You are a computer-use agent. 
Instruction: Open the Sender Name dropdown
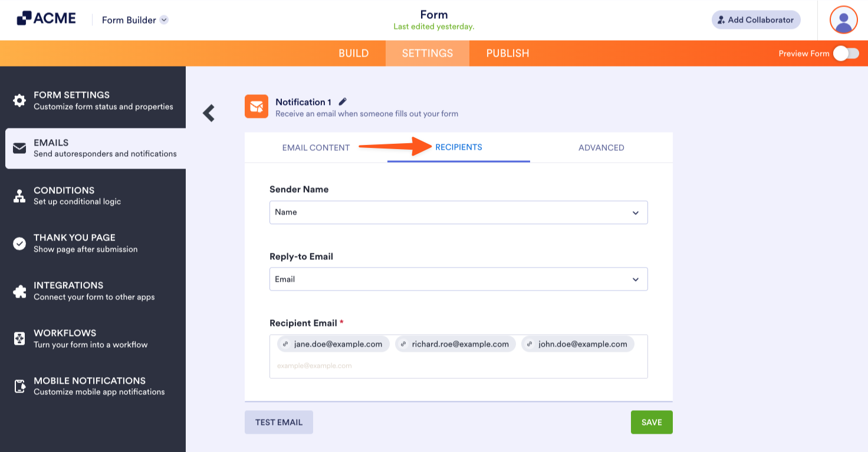point(458,212)
